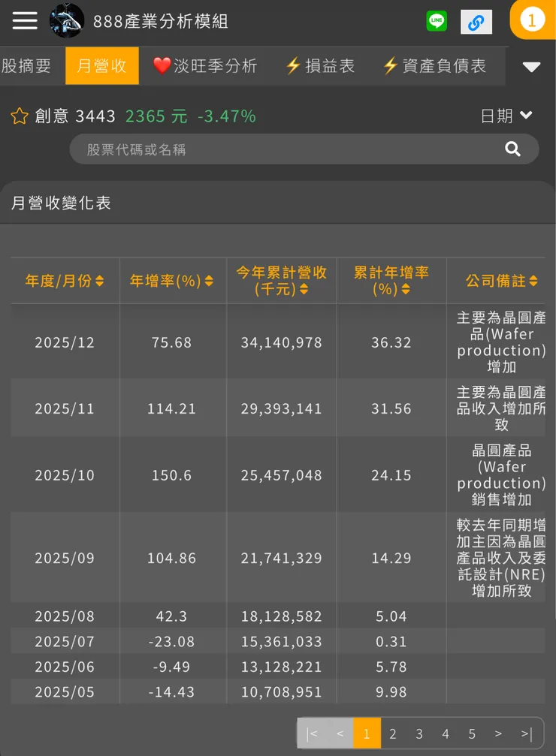Click the app logo avatar

[67, 21]
